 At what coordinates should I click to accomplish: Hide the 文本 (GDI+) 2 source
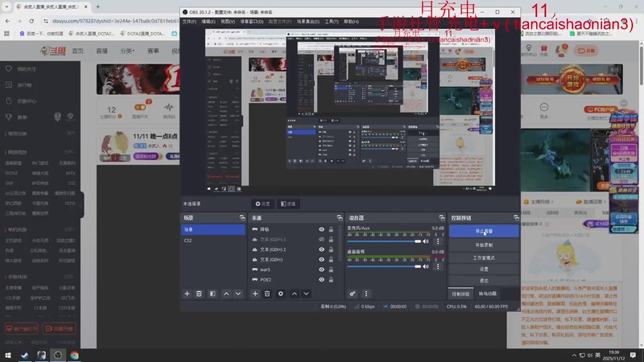tap(321, 249)
